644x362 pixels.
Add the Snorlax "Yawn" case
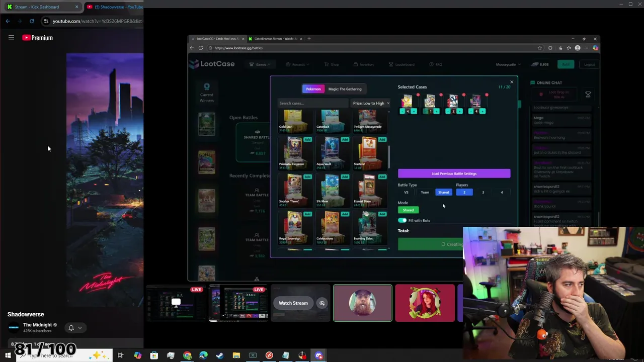(x=307, y=176)
